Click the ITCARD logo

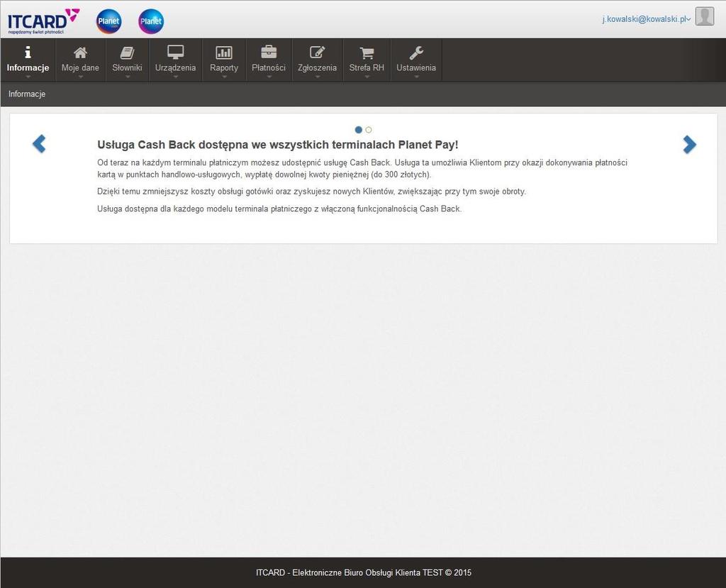[43, 21]
